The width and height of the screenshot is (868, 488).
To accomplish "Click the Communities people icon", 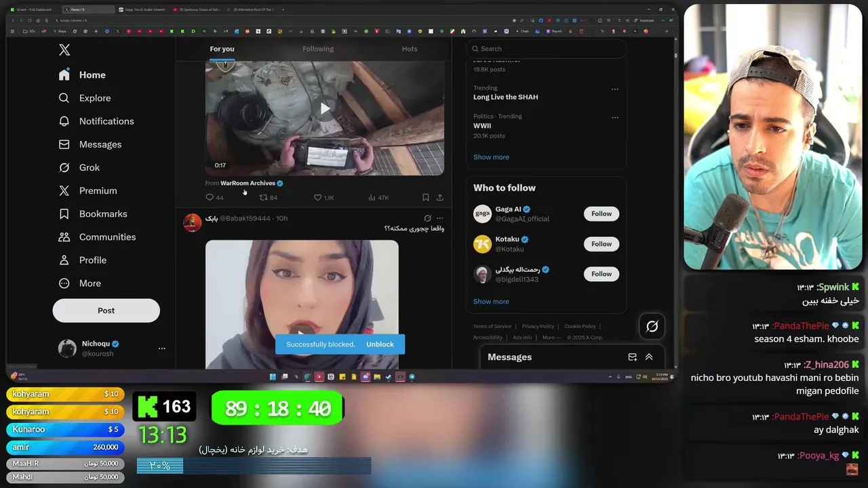I will (x=64, y=237).
